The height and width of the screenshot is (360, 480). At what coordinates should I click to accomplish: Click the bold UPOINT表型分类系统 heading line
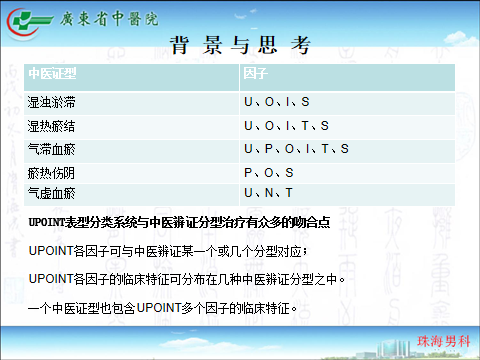pyautogui.click(x=179, y=222)
